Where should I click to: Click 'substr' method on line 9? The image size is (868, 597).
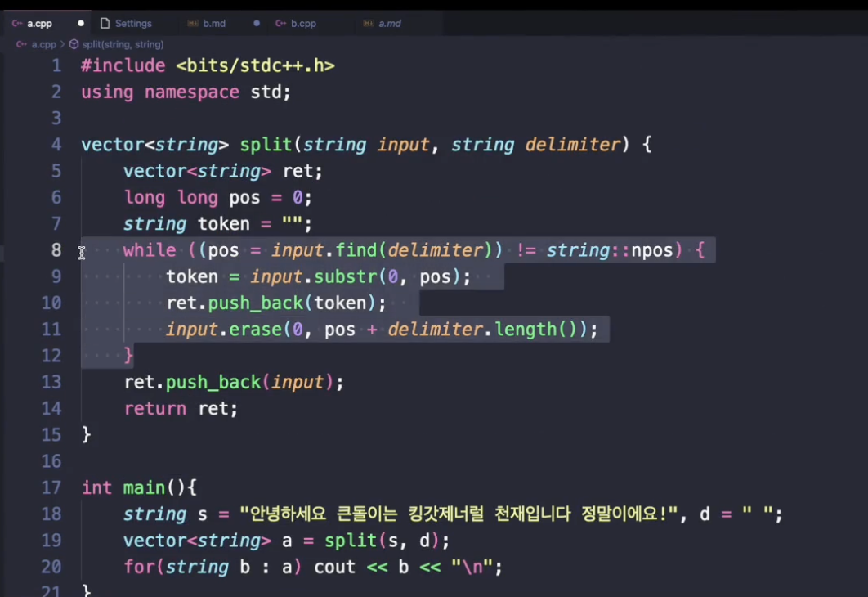coord(346,276)
